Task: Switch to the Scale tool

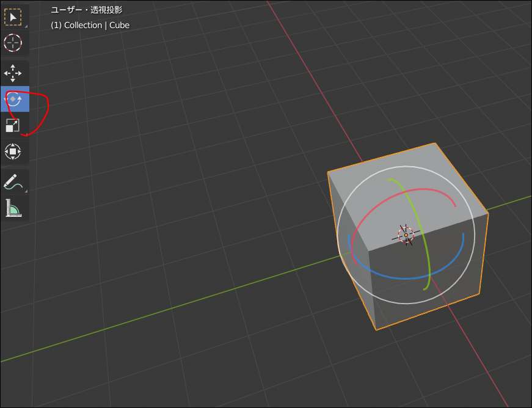Action: tap(13, 125)
